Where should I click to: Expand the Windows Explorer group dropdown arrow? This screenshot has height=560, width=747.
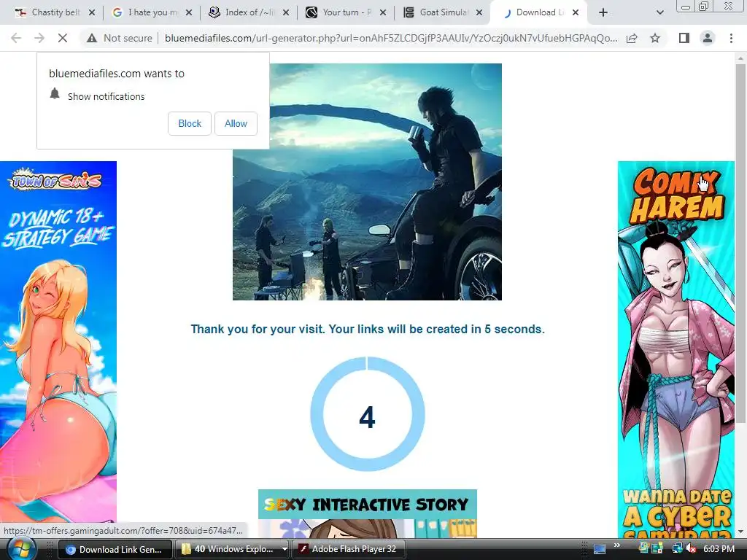[x=285, y=549]
